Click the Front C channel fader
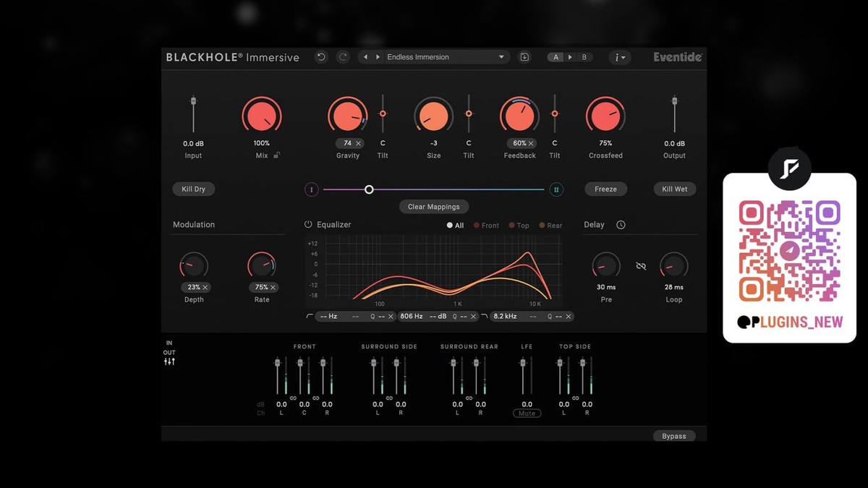The height and width of the screenshot is (488, 868). pyautogui.click(x=300, y=376)
